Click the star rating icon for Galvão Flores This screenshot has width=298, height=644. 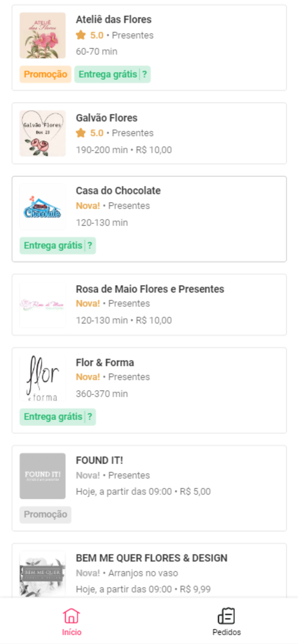point(80,133)
